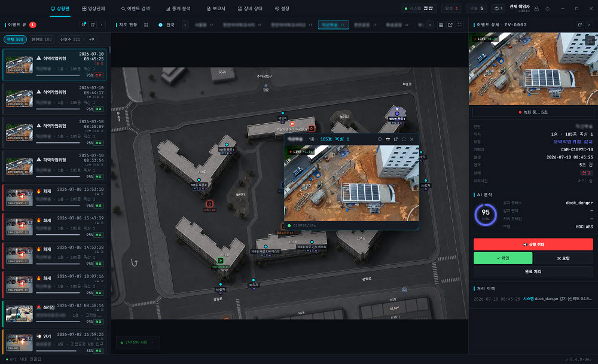Screen dimensions: 598x364
Task: Pop out the 이벤트 상세 panel
Action: click(580, 25)
